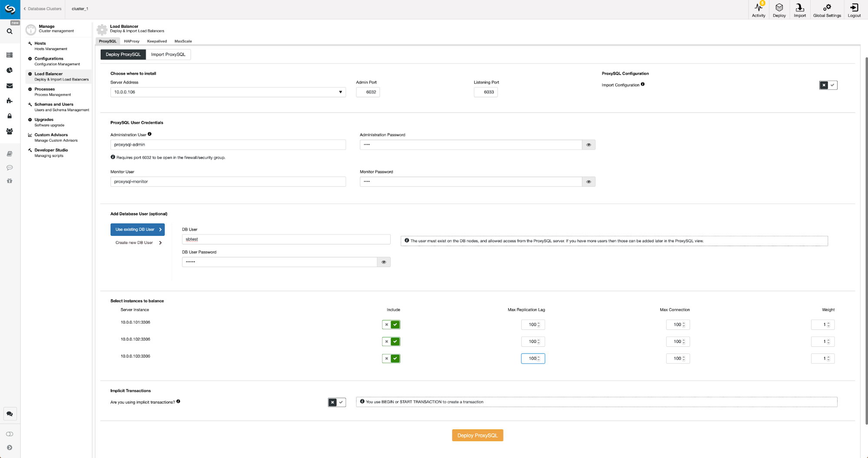Open the Activity monitor icon
868x458 pixels.
759,10
